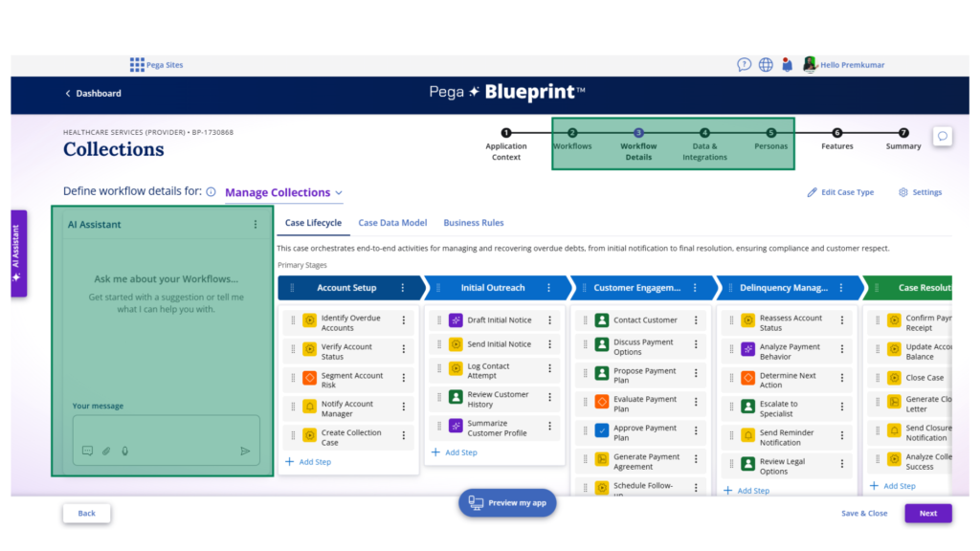Open options menu for Draft Initial Notice step
The image size is (980, 551).
[549, 320]
